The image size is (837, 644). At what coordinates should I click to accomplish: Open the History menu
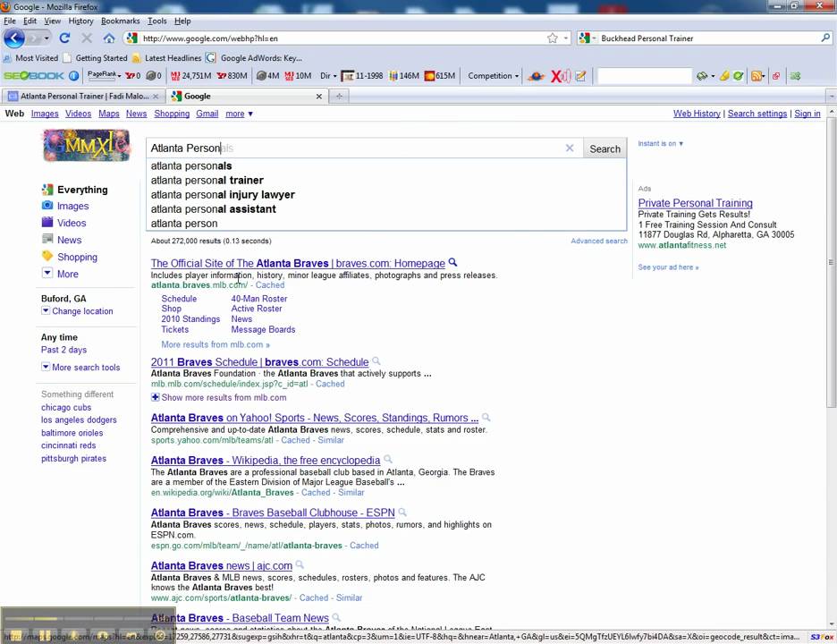[x=80, y=21]
